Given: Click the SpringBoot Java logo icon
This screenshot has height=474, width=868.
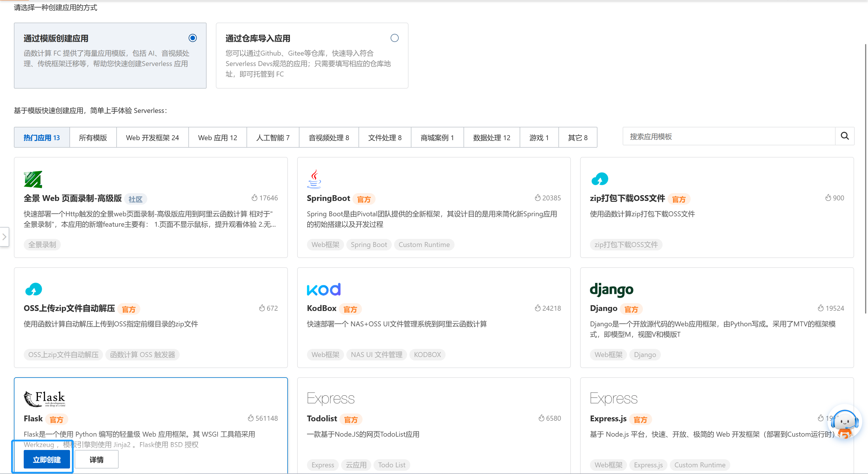Looking at the screenshot, I should click(314, 178).
